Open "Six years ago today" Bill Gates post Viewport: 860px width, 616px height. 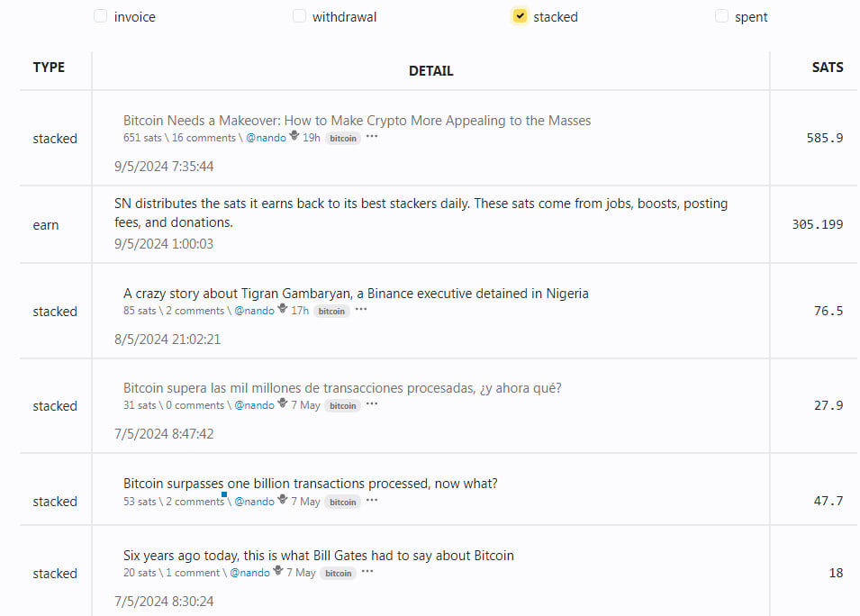pos(318,556)
